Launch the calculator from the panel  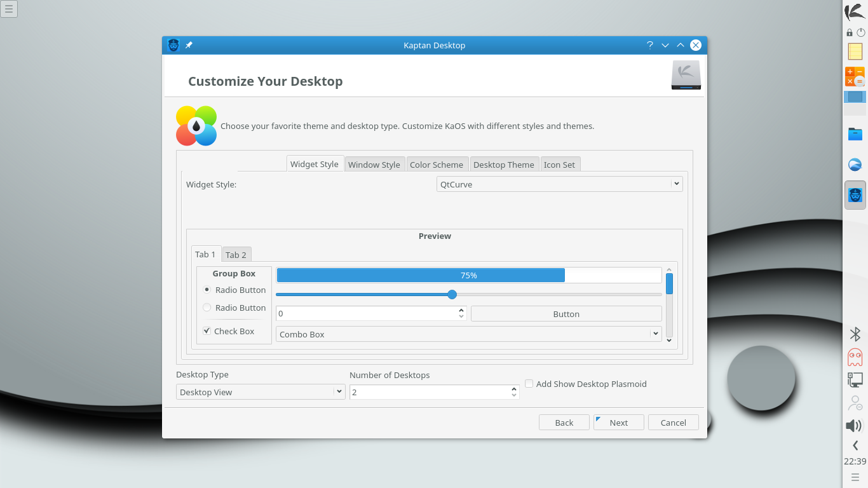click(x=855, y=76)
